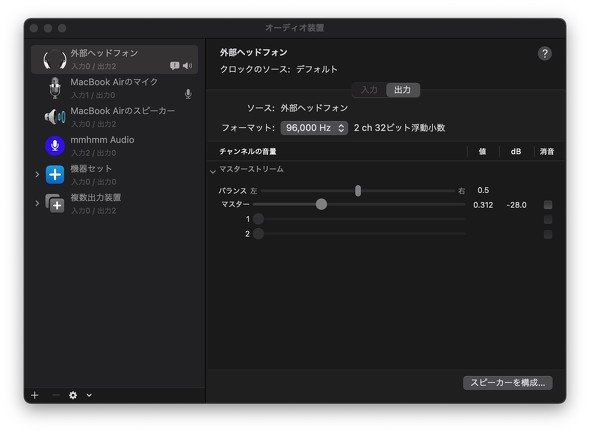The width and height of the screenshot is (590, 433).
Task: Click the マスター volume slider knob
Action: pyautogui.click(x=321, y=204)
